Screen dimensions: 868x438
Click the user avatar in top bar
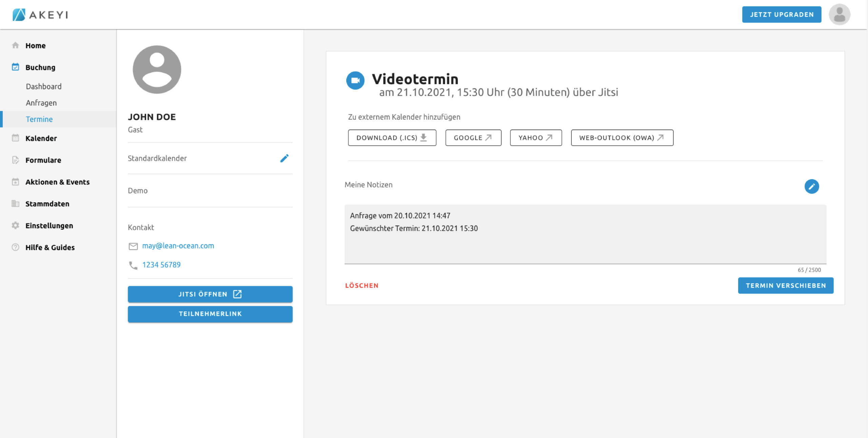pos(839,15)
